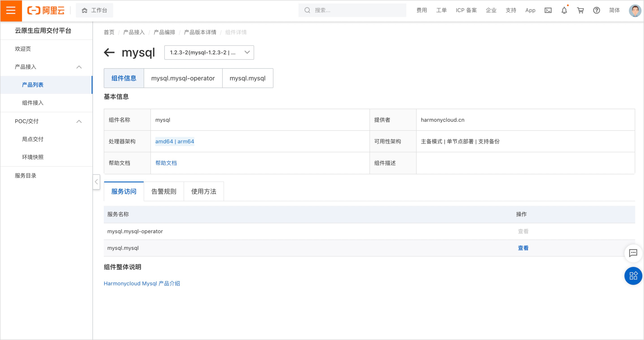Screen dimensions: 644x340
Task: Open the 帮助文档 link
Action: click(166, 163)
